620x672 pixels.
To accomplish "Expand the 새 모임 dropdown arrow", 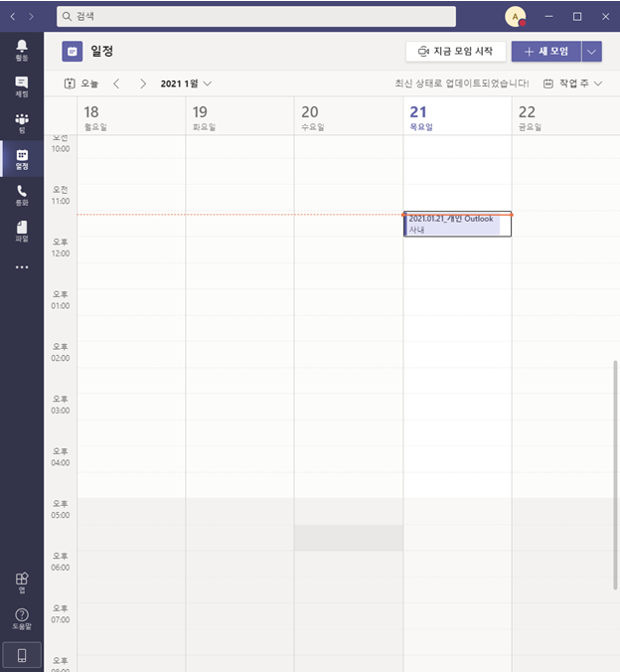I will pos(592,52).
